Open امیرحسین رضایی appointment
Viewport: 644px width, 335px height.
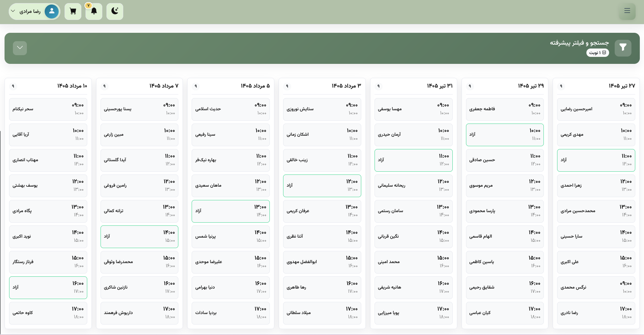pos(596,109)
